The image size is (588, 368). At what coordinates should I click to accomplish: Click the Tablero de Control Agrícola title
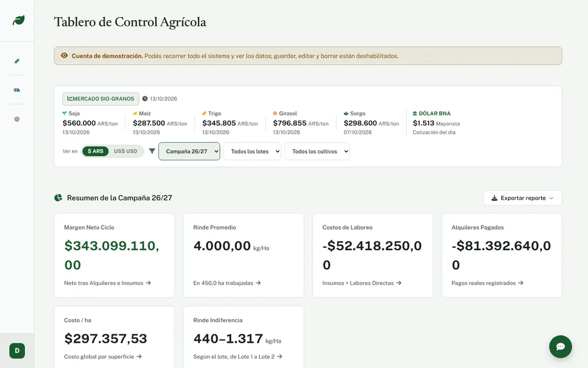point(130,22)
